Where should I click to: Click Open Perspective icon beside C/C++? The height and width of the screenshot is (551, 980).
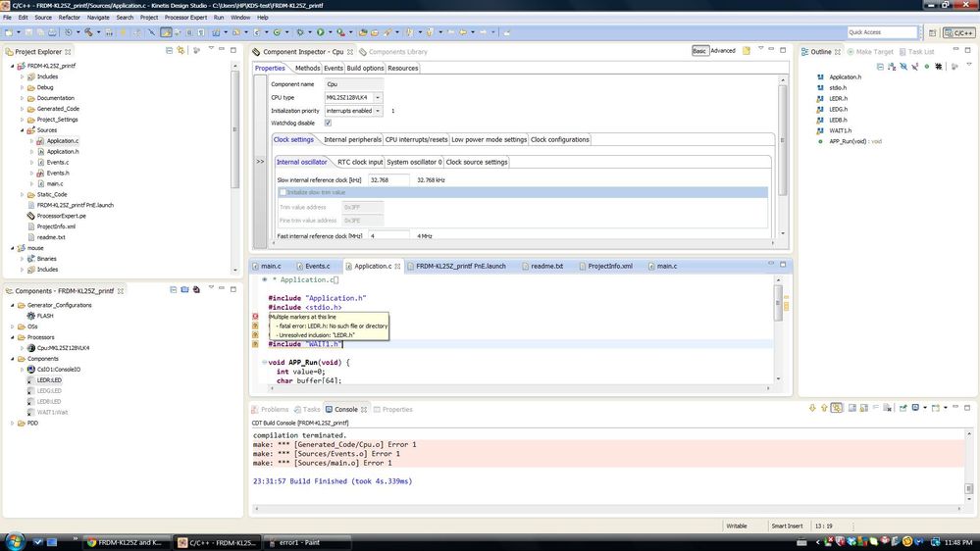coord(933,32)
